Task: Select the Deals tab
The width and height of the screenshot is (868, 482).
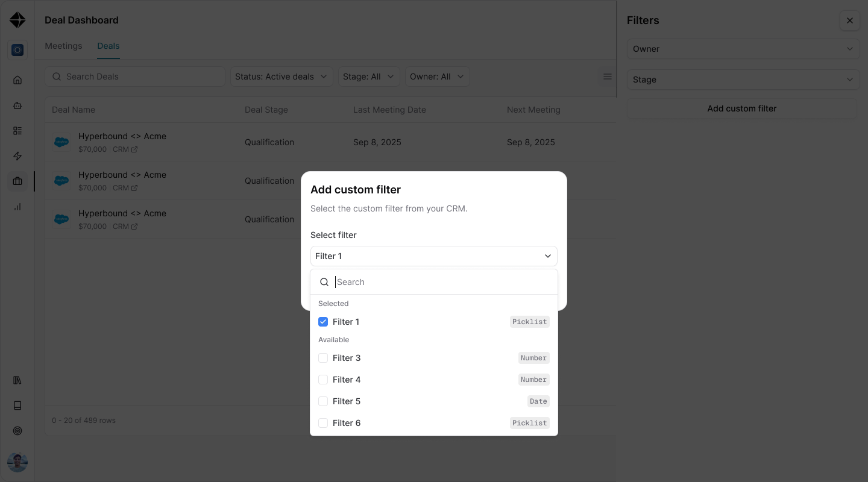Action: coord(108,46)
